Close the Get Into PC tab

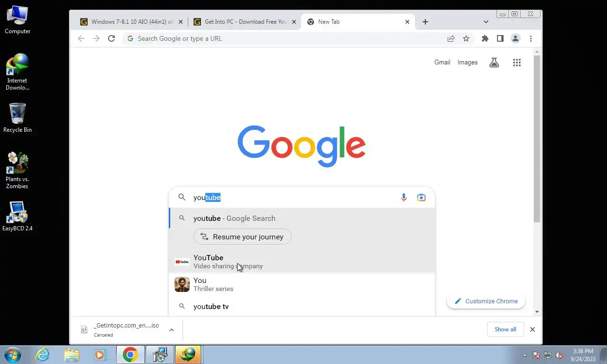click(294, 22)
